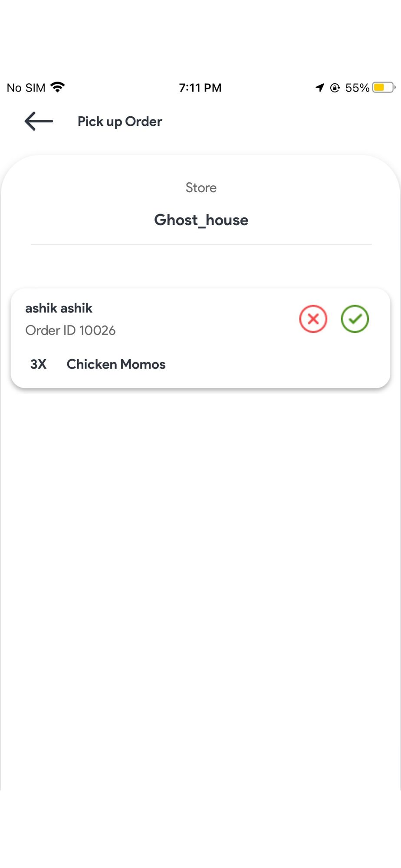401x868 pixels.
Task: Tap the 3X quantity label
Action: (x=38, y=364)
